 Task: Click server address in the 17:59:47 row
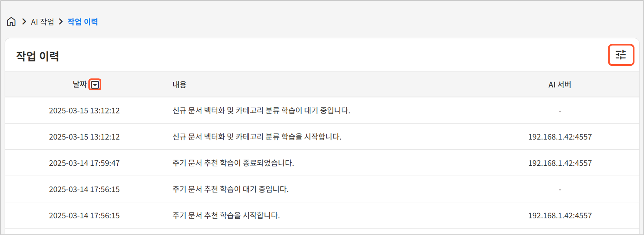(x=560, y=163)
